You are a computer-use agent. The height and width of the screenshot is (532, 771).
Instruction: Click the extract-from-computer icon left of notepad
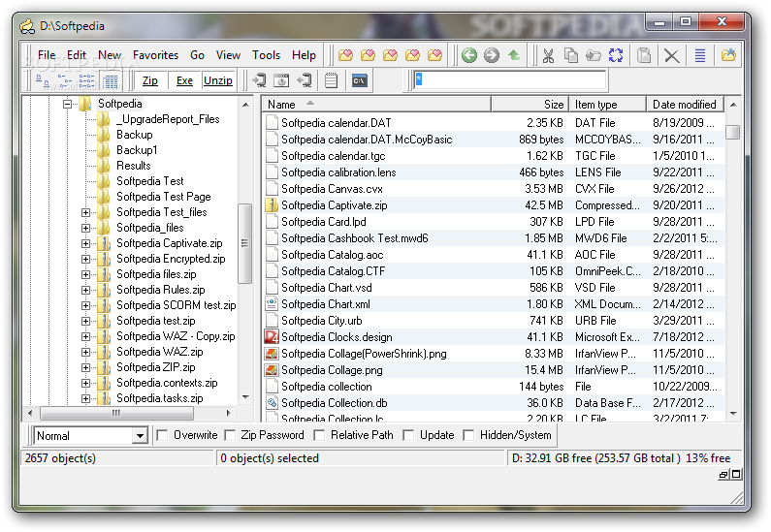tap(305, 80)
